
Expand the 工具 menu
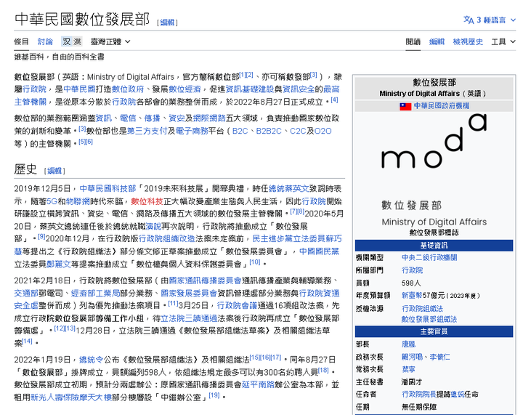pyautogui.click(x=503, y=41)
